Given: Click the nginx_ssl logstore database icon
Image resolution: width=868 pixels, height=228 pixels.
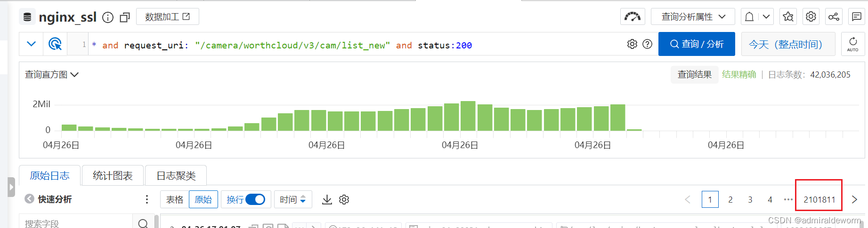Looking at the screenshot, I should click(x=27, y=17).
